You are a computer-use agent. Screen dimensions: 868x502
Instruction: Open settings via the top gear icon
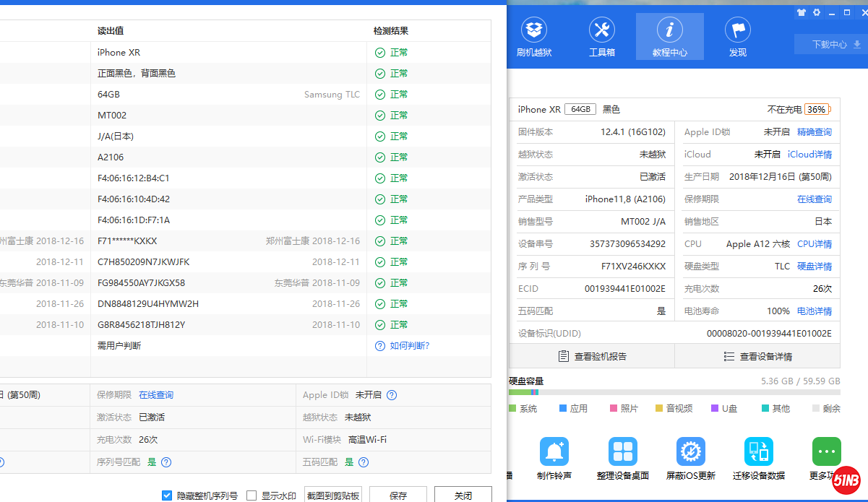[817, 12]
